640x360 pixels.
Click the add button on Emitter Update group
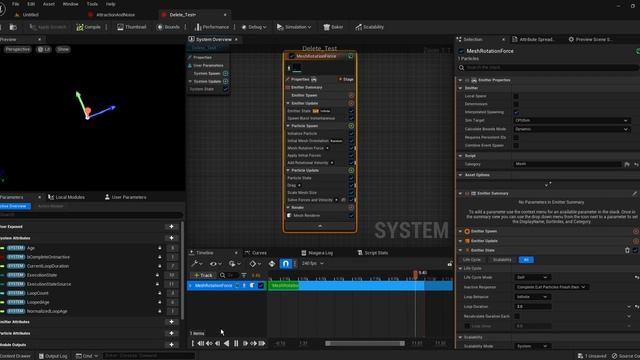coord(351,103)
